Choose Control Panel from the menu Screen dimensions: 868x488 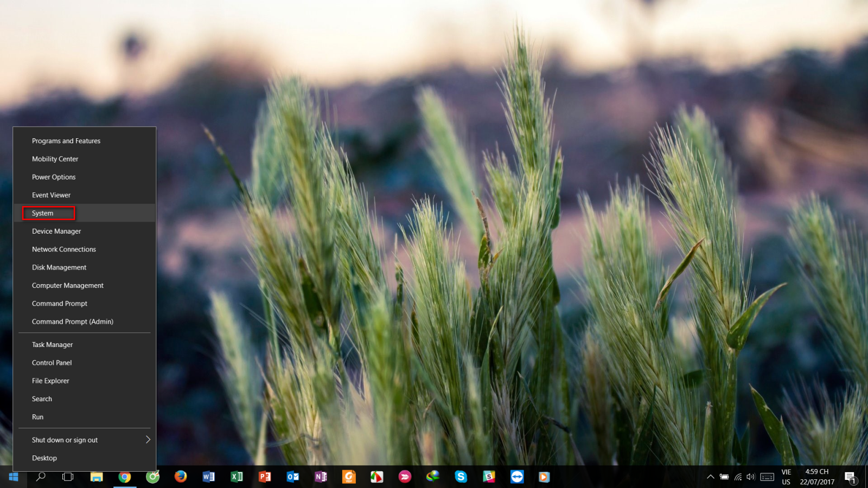click(52, 362)
